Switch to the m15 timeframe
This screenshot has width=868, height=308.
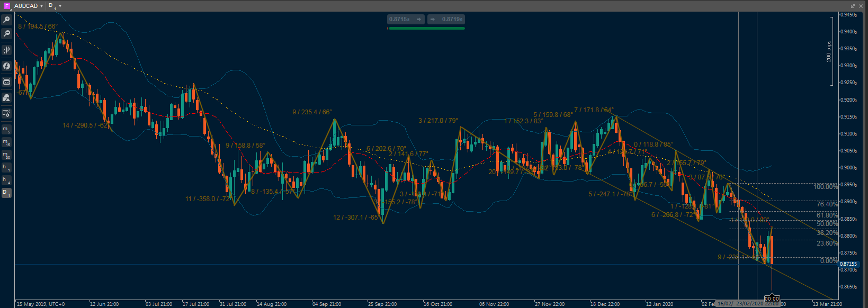6,142
